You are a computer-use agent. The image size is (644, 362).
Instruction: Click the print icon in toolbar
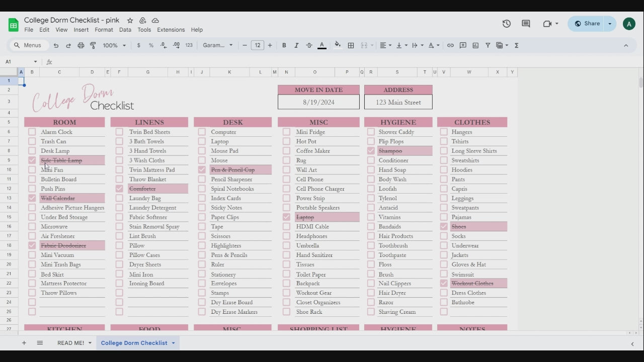81,45
